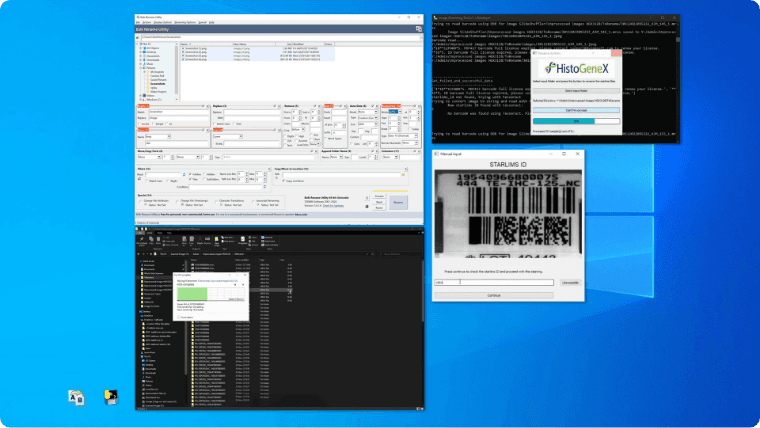Browse for Copy/Move to Location folder
The width and height of the screenshot is (760, 428).
click(403, 174)
